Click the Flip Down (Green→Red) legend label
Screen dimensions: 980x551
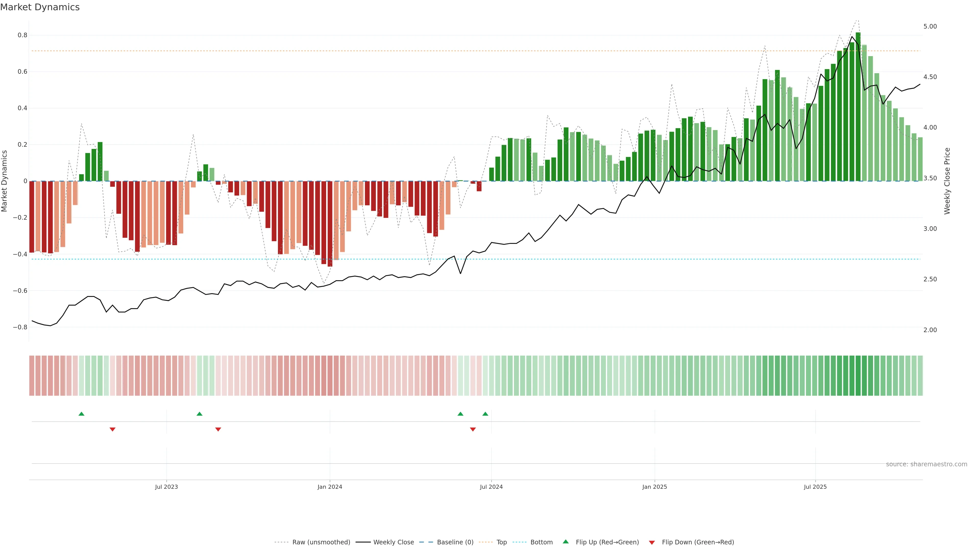pyautogui.click(x=698, y=542)
